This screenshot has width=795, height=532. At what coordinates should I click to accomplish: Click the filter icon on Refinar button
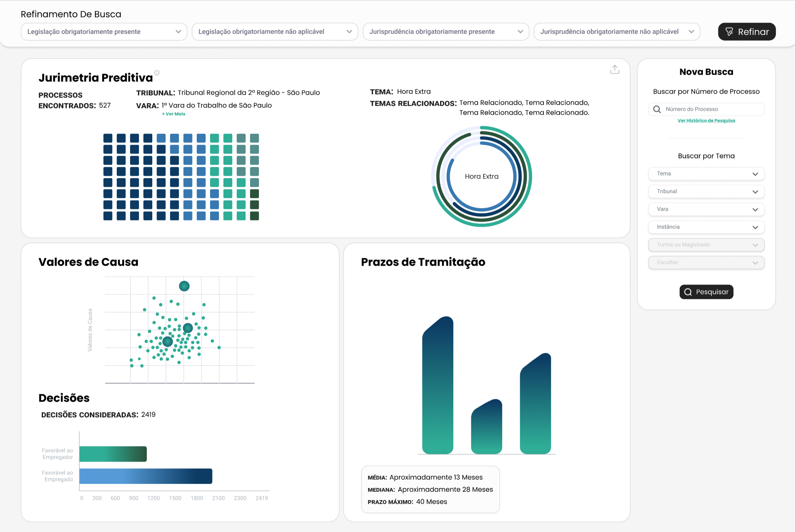[729, 32]
